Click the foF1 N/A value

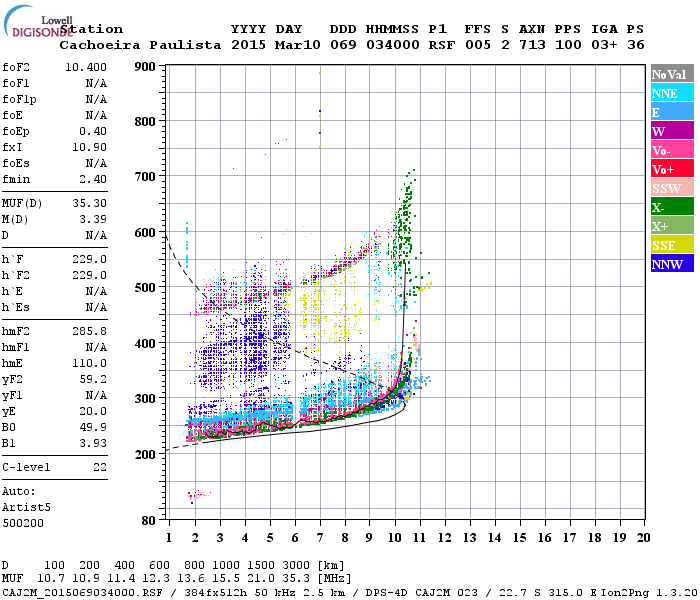96,83
